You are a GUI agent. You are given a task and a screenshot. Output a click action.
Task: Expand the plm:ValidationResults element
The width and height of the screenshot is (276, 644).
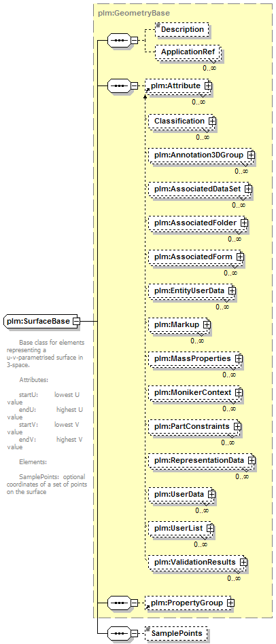243,561
